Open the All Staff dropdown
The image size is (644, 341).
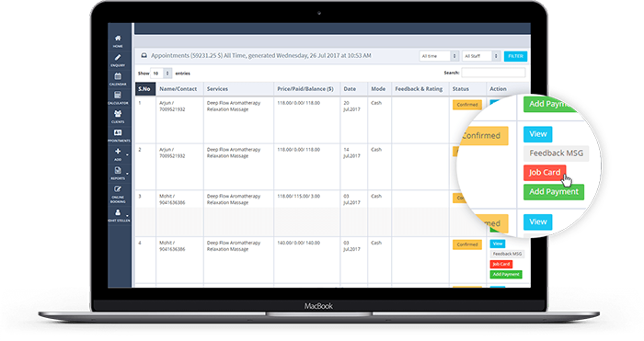[481, 56]
